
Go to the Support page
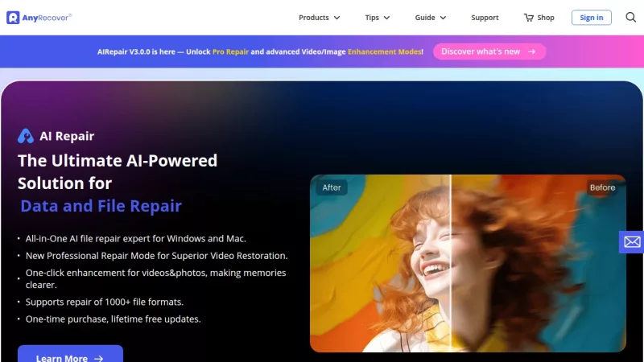[x=485, y=18]
